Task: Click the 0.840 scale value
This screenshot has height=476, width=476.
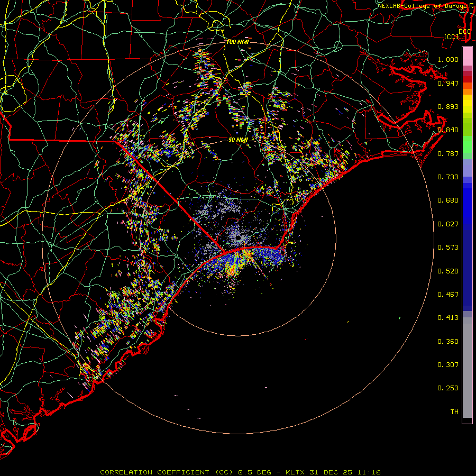Action: (448, 130)
